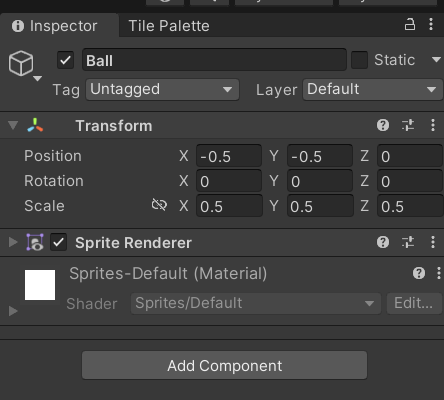This screenshot has height=400, width=444.
Task: Open Transform presets slider icon
Action: (408, 125)
